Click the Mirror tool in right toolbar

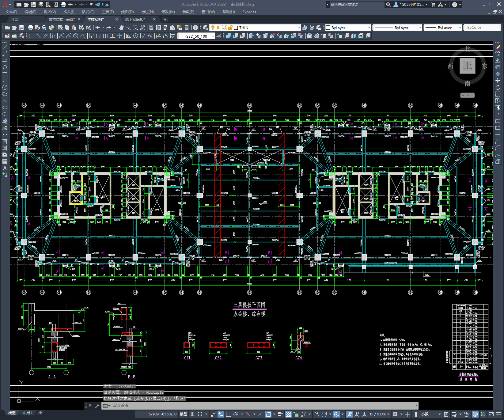tap(498, 60)
